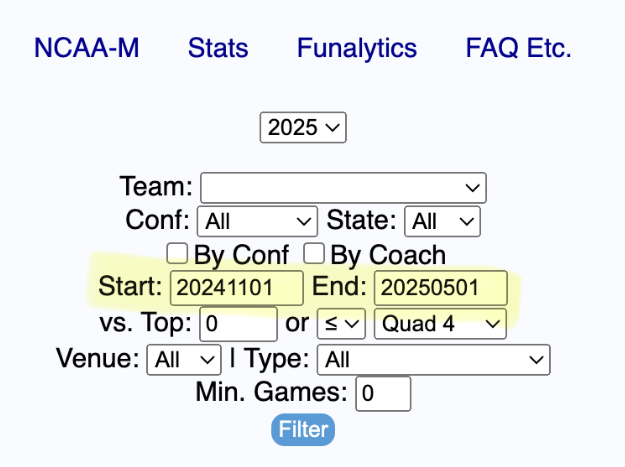Viewport: 625px width, 467px height.
Task: Toggle the By Coach checkbox
Action: [x=315, y=254]
